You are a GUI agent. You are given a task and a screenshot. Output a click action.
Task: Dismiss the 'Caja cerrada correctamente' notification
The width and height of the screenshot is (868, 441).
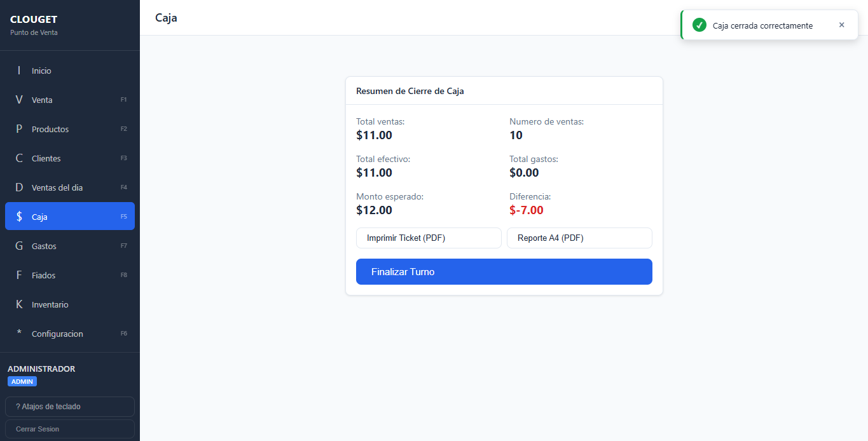click(841, 25)
